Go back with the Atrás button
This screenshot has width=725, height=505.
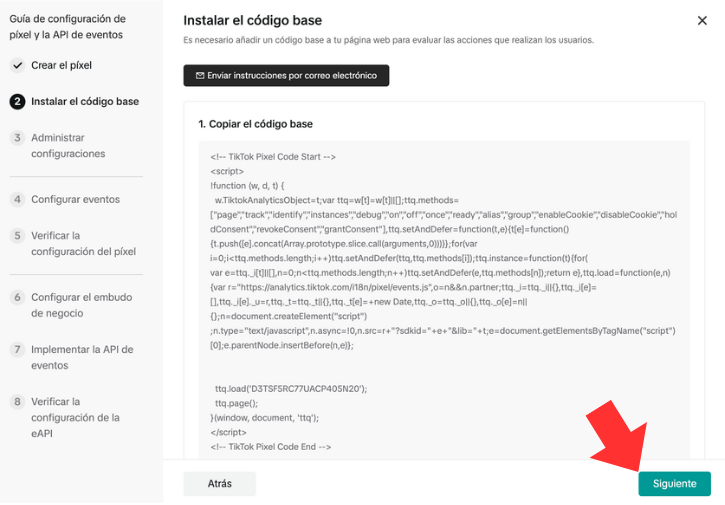pyautogui.click(x=219, y=484)
